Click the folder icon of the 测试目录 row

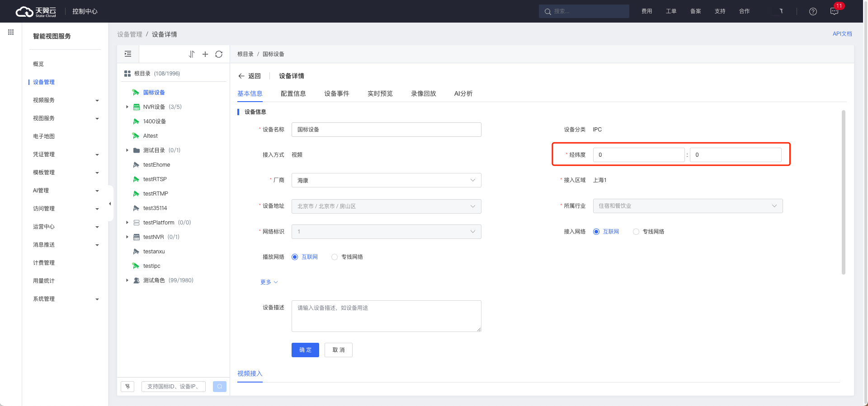[137, 150]
